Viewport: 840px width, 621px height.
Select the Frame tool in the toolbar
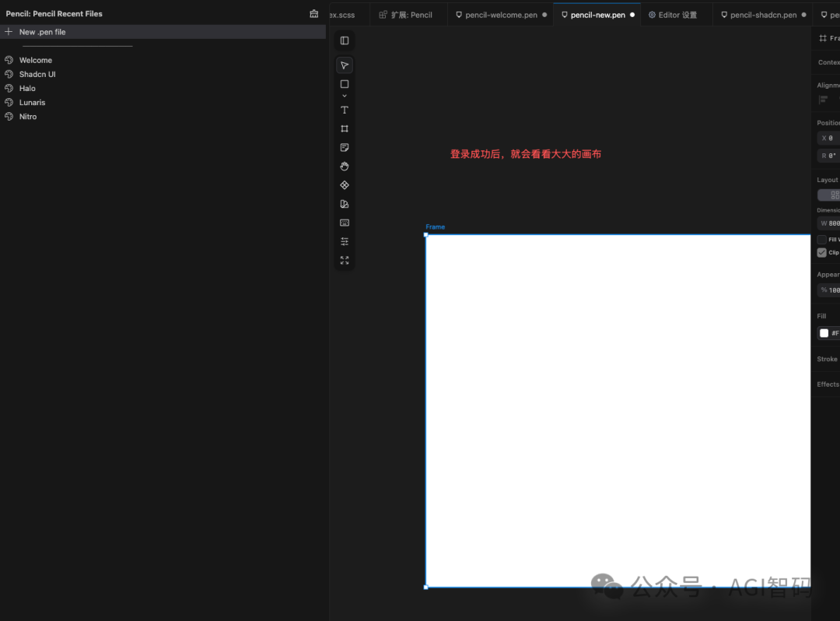[x=345, y=128]
